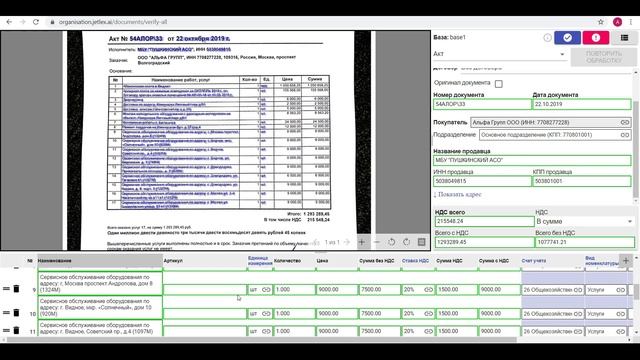Edit the Название продавца field
The width and height of the screenshot is (640, 360).
(x=532, y=160)
